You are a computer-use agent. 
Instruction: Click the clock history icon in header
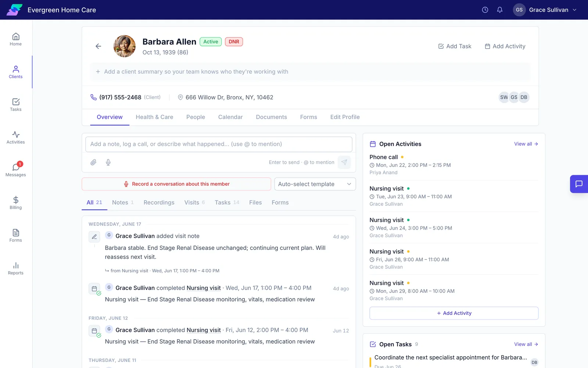pyautogui.click(x=485, y=10)
